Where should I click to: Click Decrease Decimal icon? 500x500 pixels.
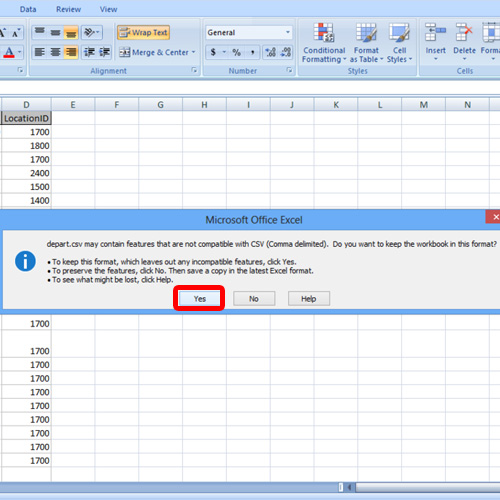[x=286, y=52]
